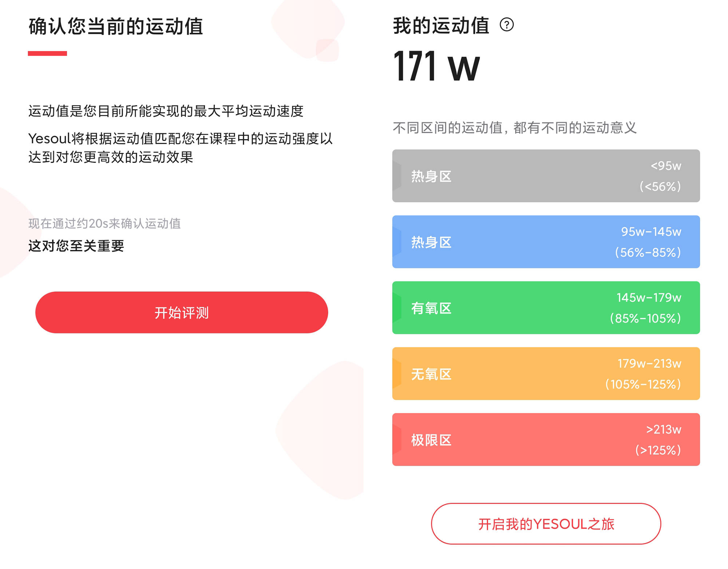Click the 确认您当前的运动值 title

pyautogui.click(x=116, y=26)
